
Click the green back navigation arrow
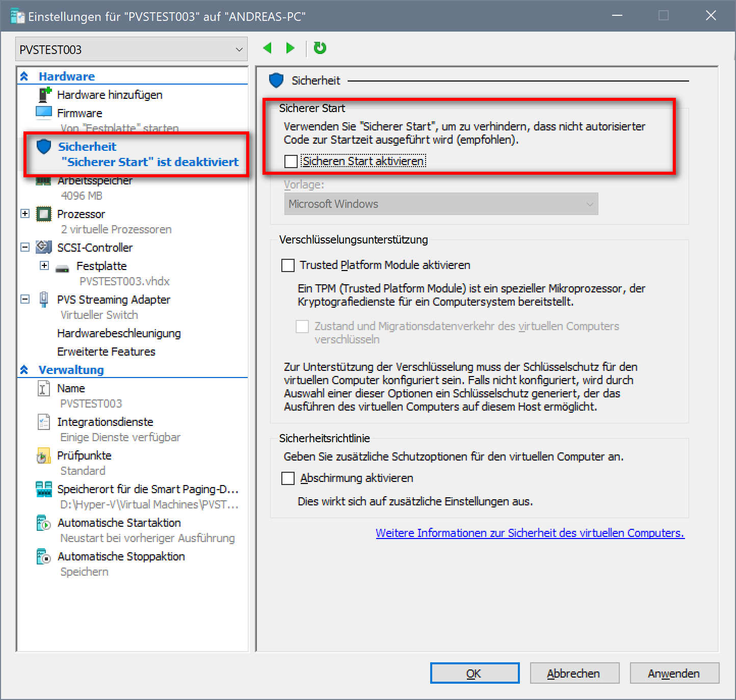(x=268, y=48)
